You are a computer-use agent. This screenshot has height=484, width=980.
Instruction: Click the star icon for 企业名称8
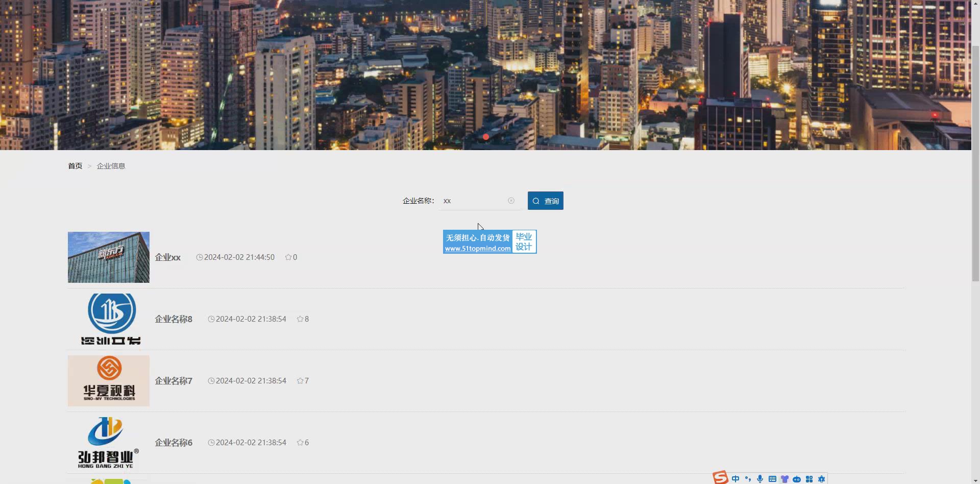(x=300, y=319)
